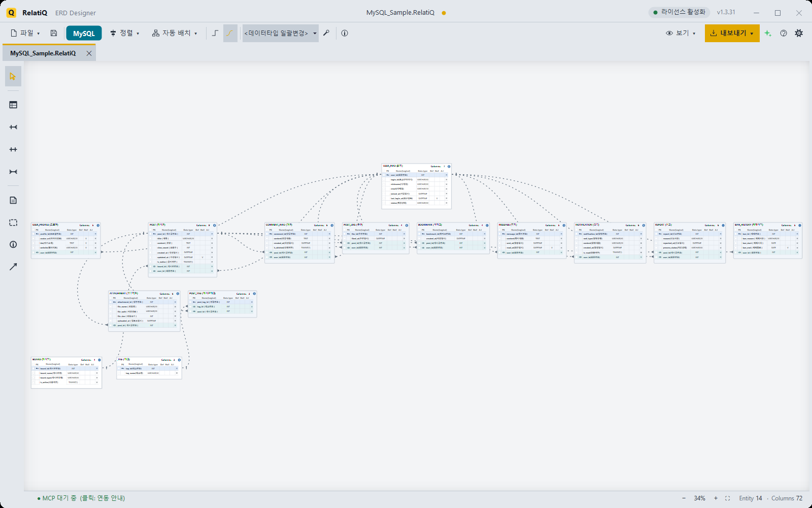This screenshot has height=508, width=812.
Task: Click the Entity 14 status text
Action: click(x=751, y=498)
